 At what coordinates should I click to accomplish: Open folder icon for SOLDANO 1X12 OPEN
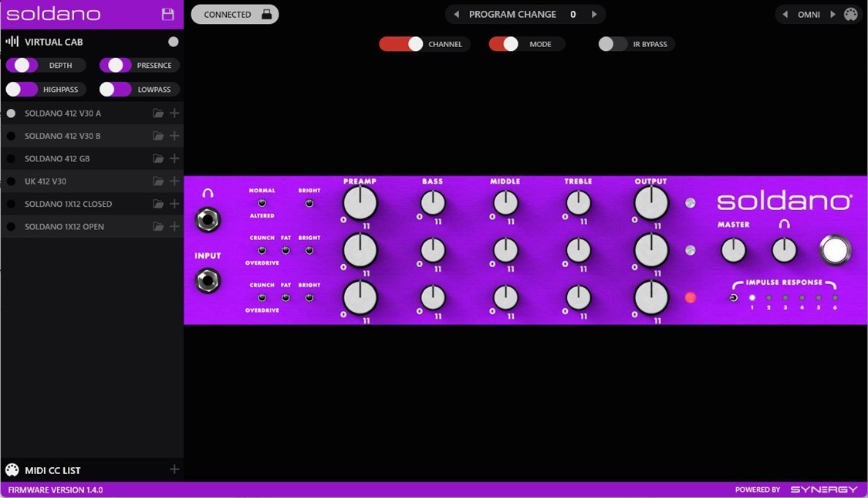(x=158, y=227)
